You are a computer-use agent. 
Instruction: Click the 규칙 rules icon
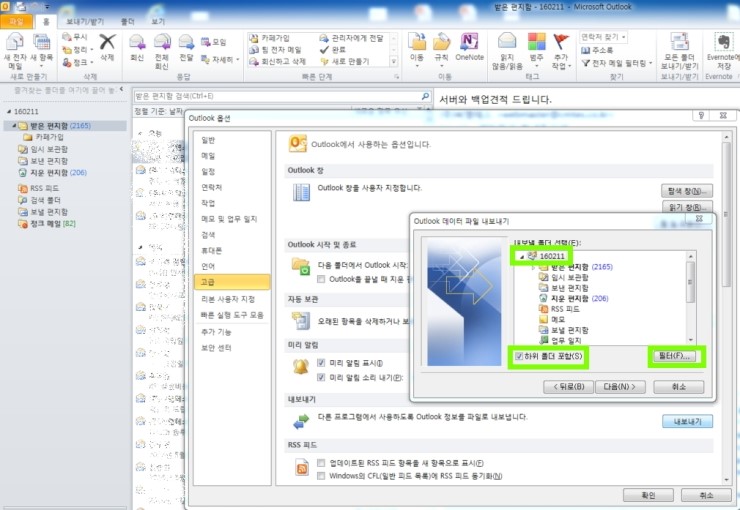click(x=442, y=42)
